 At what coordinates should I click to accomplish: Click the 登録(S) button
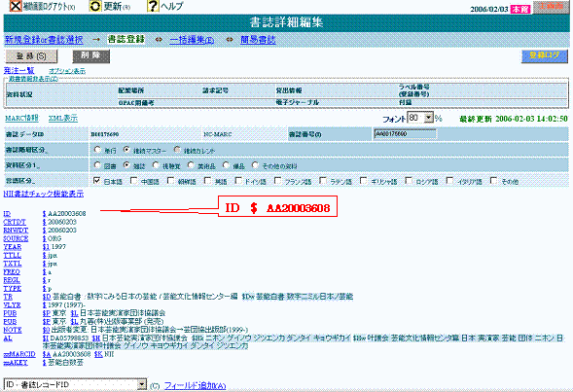click(31, 56)
